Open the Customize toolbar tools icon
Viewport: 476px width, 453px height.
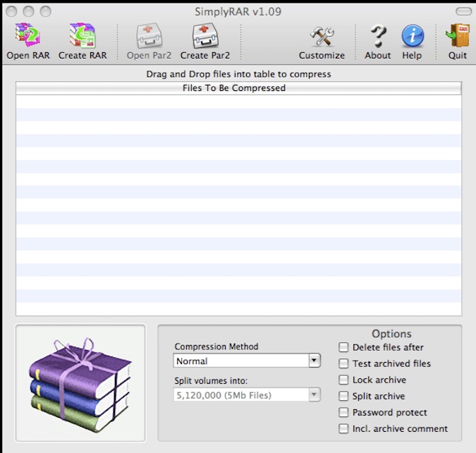coord(322,36)
